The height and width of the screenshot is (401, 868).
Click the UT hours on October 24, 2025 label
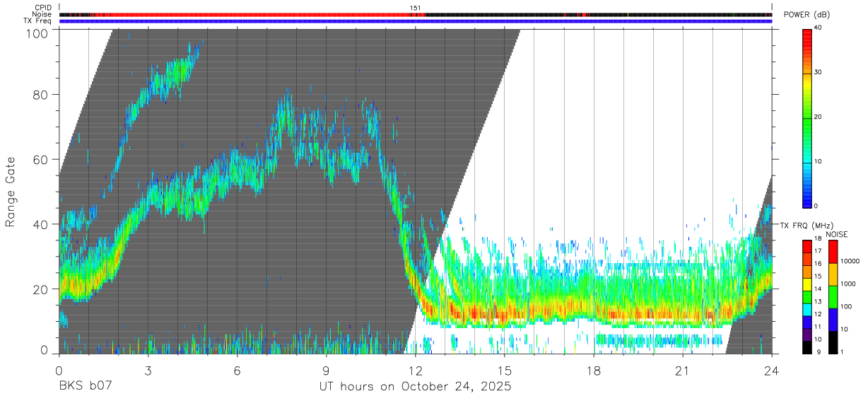415,388
